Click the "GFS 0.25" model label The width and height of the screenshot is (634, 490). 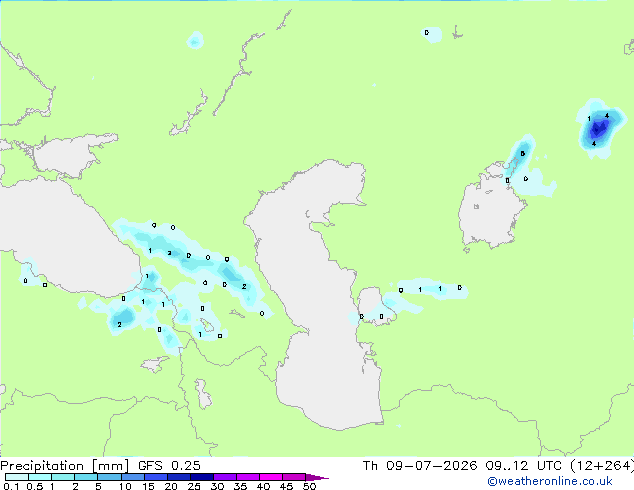169,466
